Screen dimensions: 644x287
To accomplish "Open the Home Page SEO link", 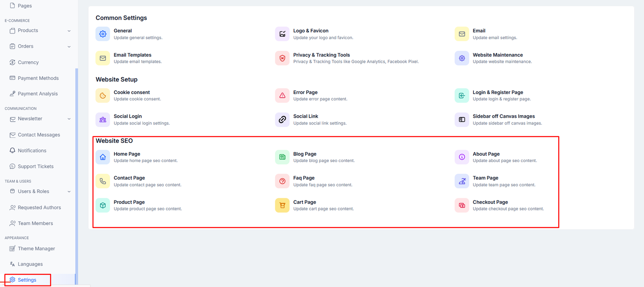I will click(x=127, y=154).
